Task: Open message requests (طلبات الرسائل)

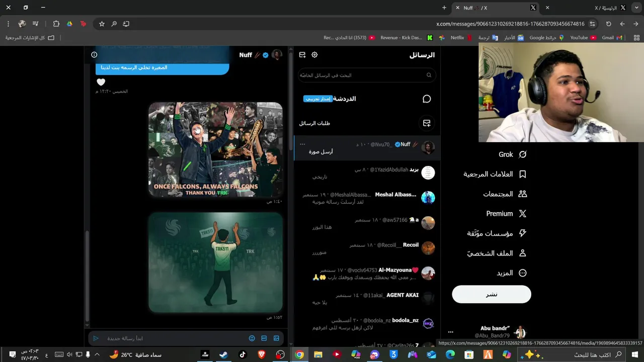Action: 367,123
